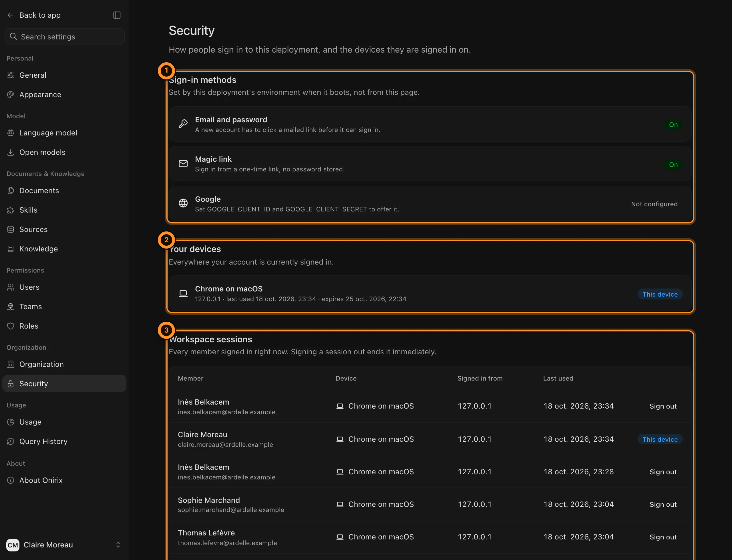Click the Magic link envelope icon
Screen dimensions: 732x560
tap(183, 164)
